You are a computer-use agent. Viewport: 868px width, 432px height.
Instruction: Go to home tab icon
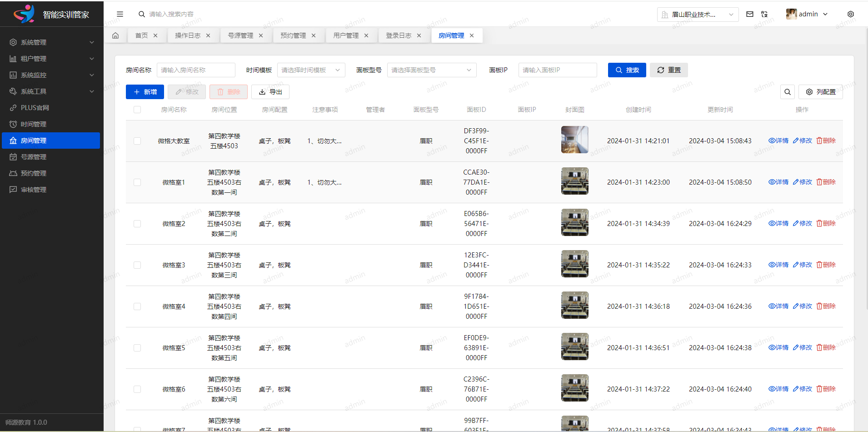[115, 35]
